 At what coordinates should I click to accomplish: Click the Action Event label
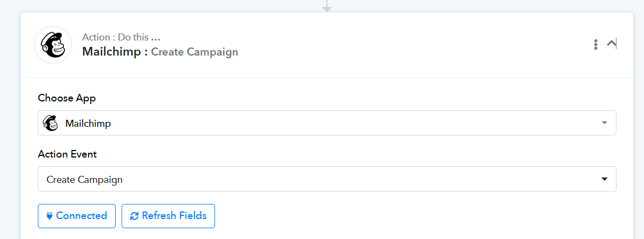68,154
